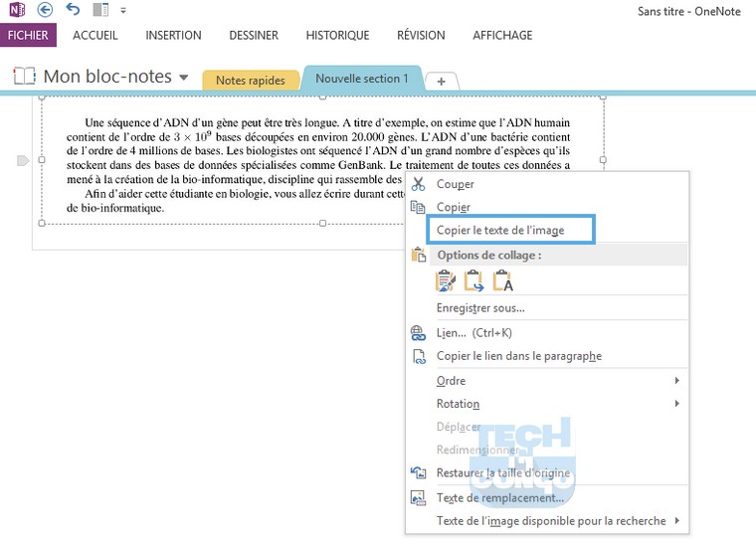The image size is (756, 544).
Task: Click the Copier pages icon
Action: (418, 207)
